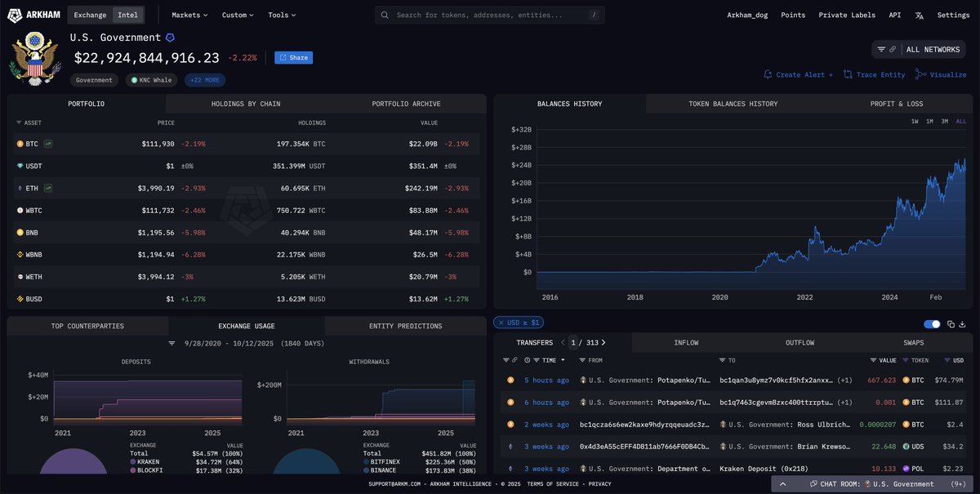Click the token search input field
This screenshot has height=494, width=980.
(490, 15)
